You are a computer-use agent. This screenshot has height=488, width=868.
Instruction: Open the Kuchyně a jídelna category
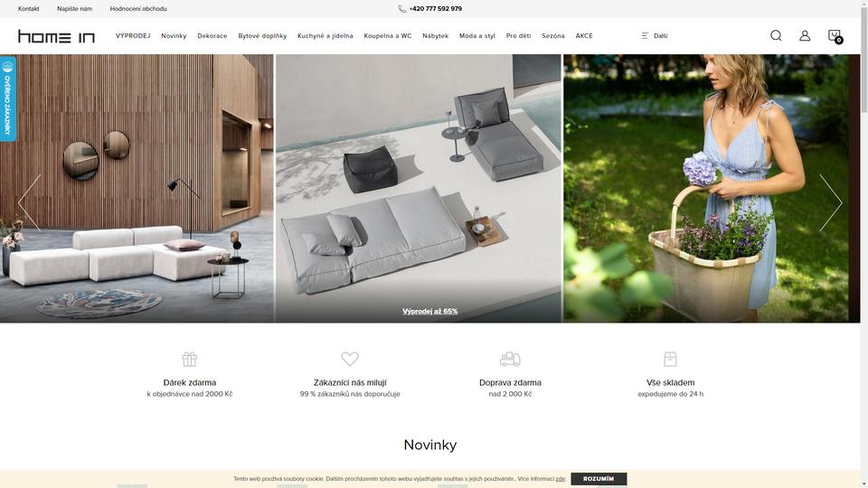point(325,35)
